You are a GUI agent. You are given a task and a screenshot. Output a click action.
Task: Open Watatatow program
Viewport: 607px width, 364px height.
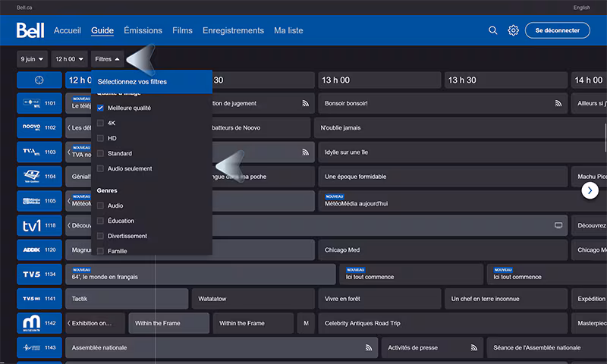point(253,299)
